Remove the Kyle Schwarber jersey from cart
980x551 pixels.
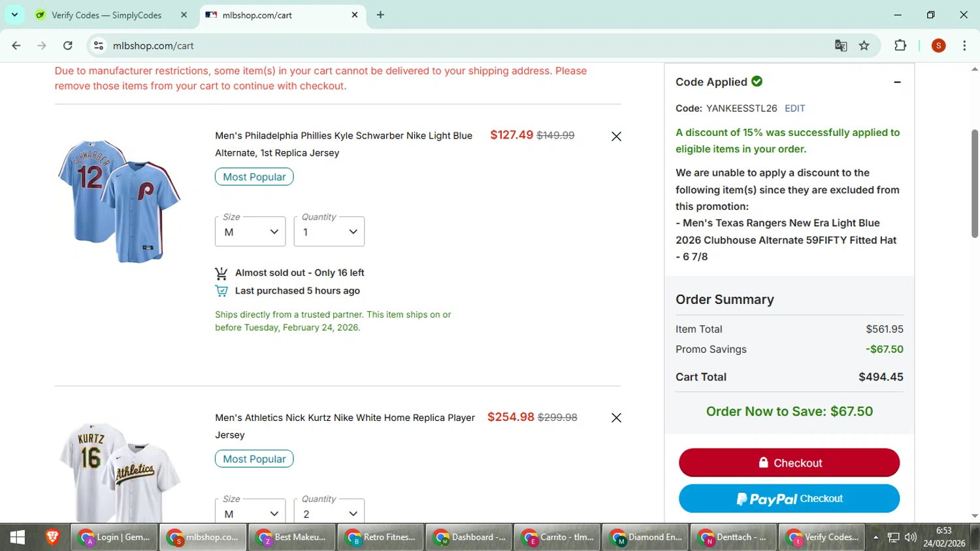(x=616, y=136)
